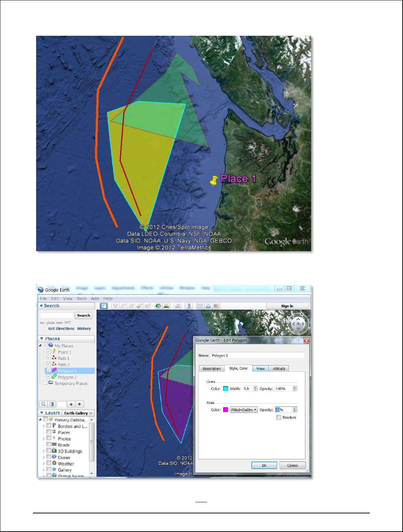
Task: Click the Temporary Places folder icon
Action: tap(51, 382)
